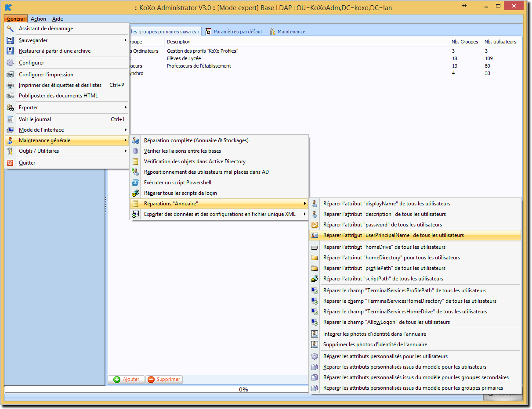Click the key icon beside password repair entry
The image size is (532, 409).
(315, 225)
